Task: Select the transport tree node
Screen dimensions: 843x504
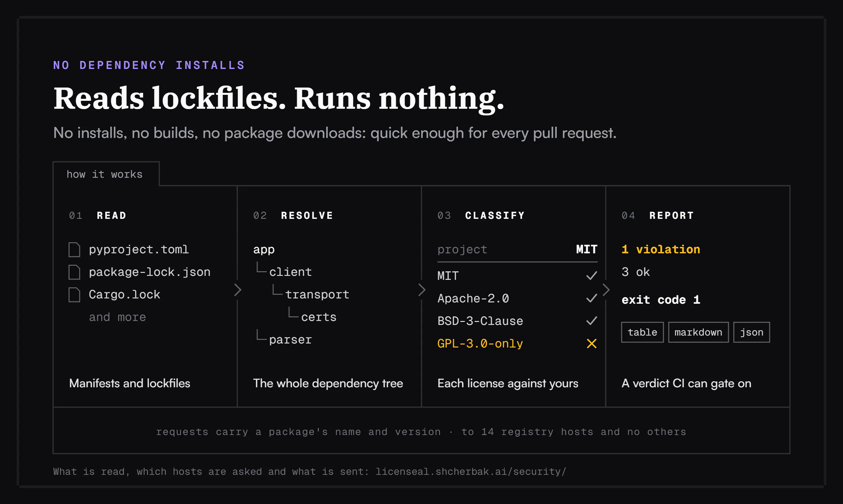Action: pos(317,294)
